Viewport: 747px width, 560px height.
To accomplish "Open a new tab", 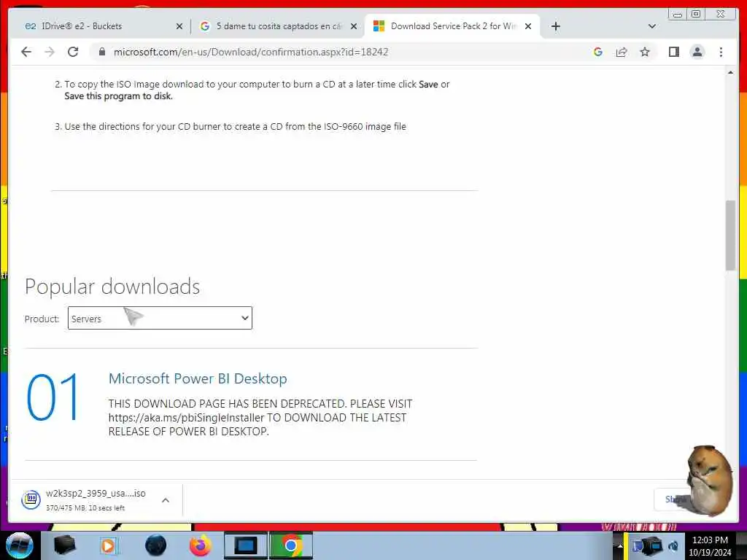I will 555,26.
